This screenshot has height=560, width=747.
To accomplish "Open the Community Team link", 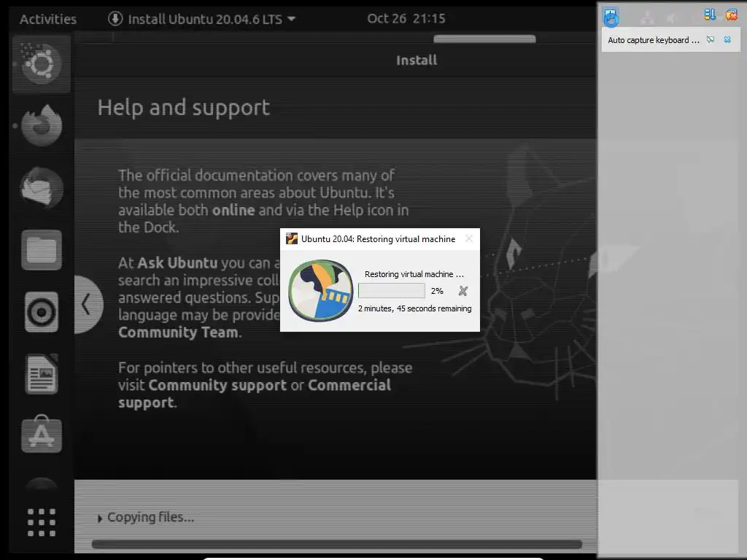I will click(178, 332).
